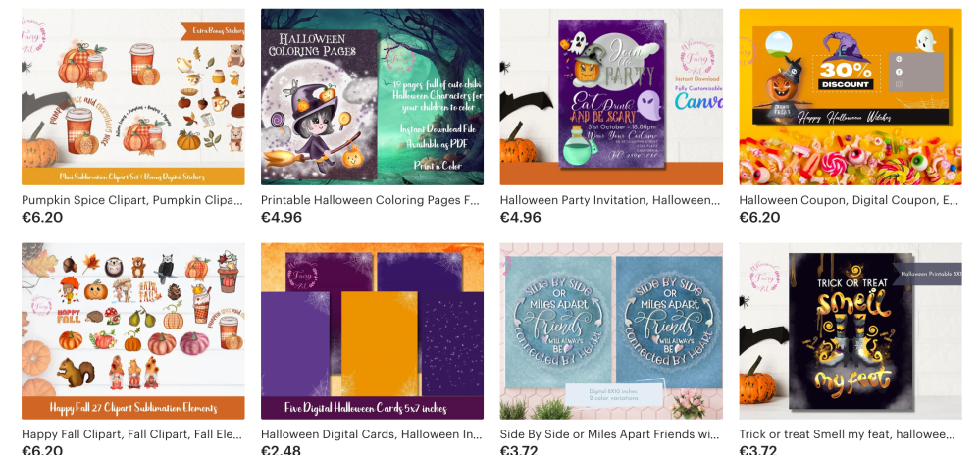Open the Trick or Treat poster image

tap(850, 331)
